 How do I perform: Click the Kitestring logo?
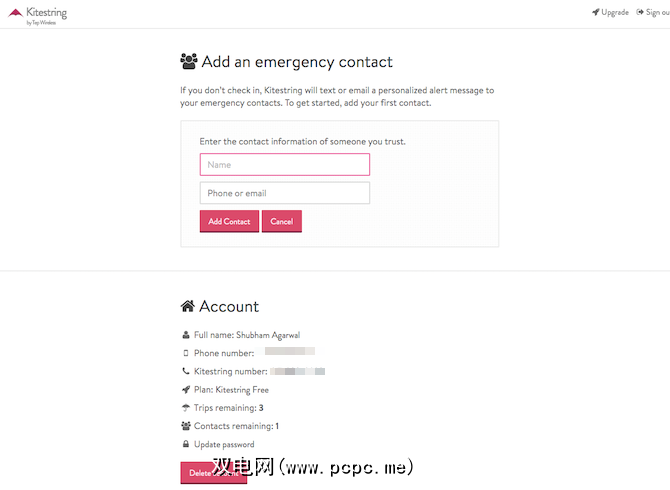(36, 14)
